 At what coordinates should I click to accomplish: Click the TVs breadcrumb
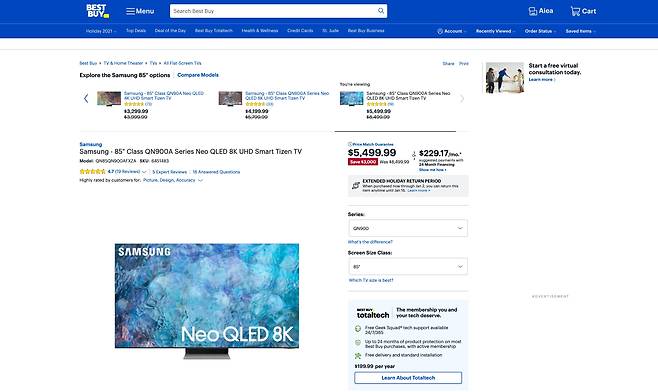click(154, 63)
